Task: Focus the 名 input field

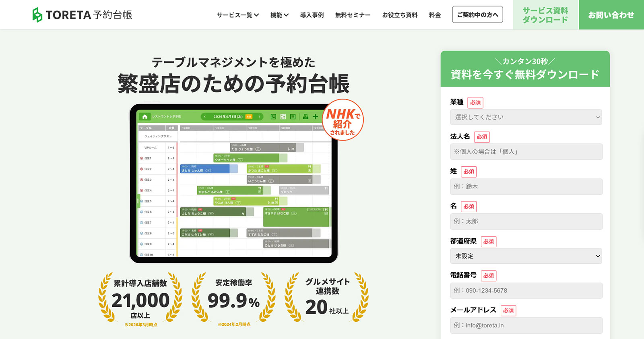Action: (526, 221)
